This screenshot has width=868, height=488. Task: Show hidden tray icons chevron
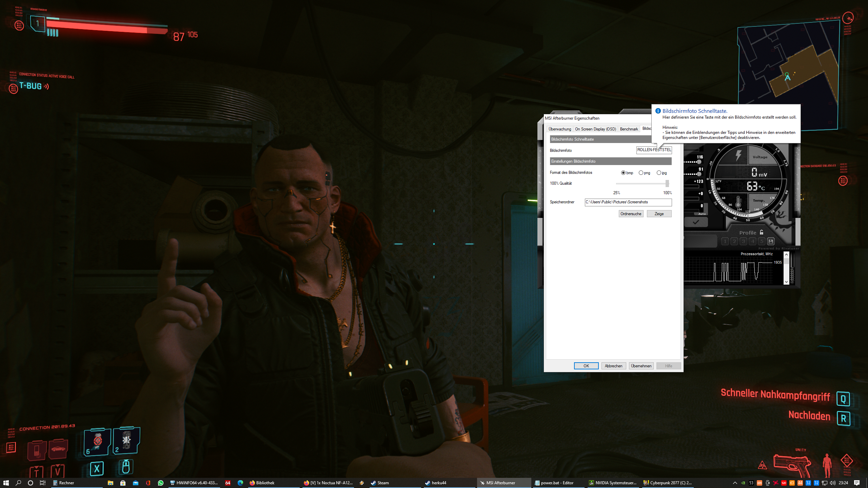click(735, 483)
